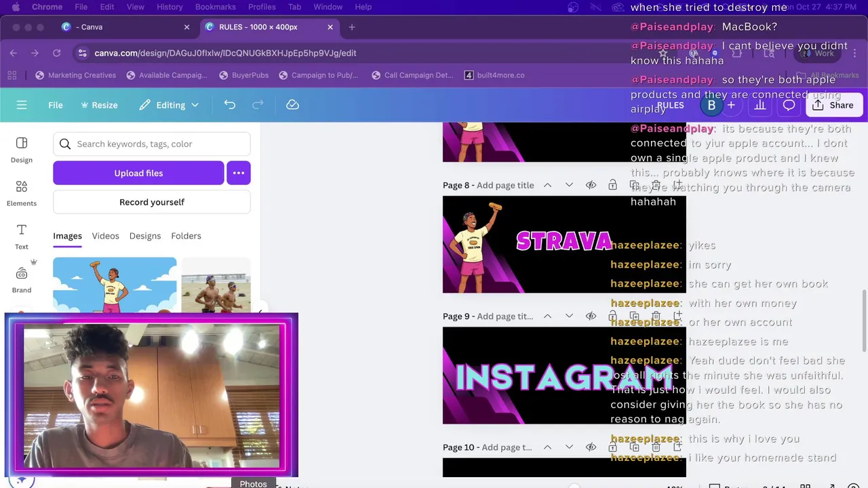868x488 pixels.
Task: Click the Share button
Action: click(x=833, y=105)
